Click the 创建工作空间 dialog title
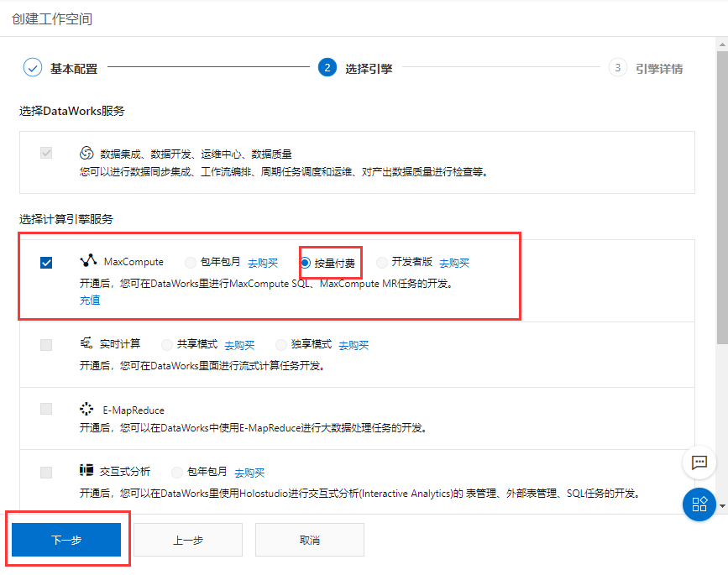The width and height of the screenshot is (728, 575). 52,19
